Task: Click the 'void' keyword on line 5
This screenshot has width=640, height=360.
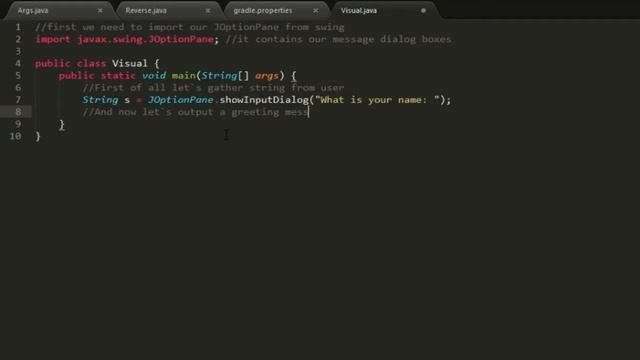Action: click(x=154, y=76)
